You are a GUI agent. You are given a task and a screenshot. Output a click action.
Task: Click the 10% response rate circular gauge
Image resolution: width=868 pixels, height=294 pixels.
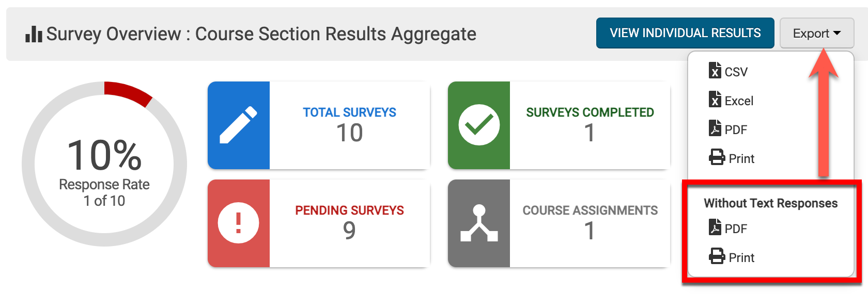(x=104, y=164)
